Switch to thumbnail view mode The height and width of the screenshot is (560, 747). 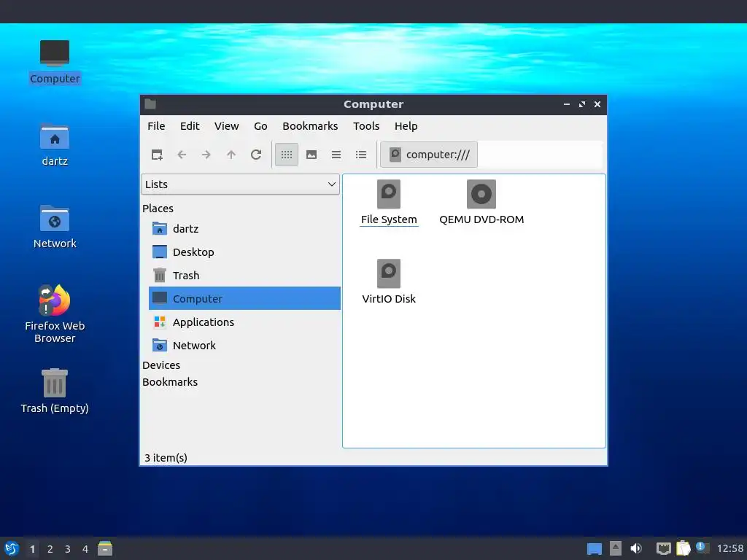point(311,155)
